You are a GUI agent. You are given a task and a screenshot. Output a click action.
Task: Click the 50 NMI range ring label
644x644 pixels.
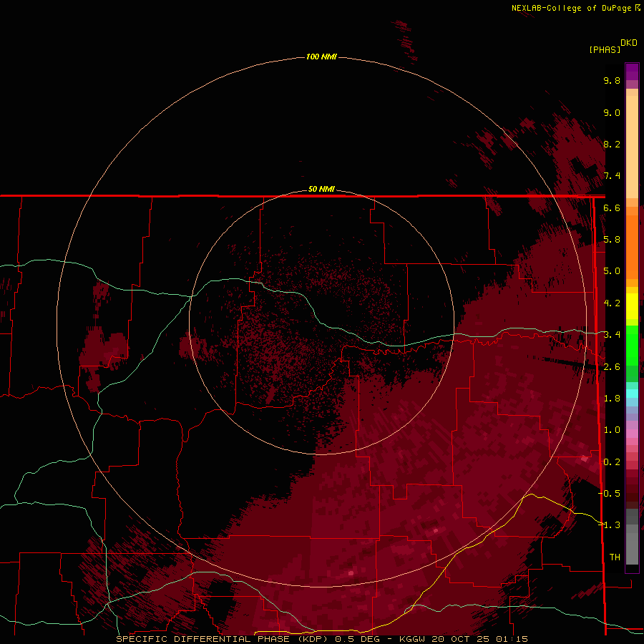click(321, 189)
